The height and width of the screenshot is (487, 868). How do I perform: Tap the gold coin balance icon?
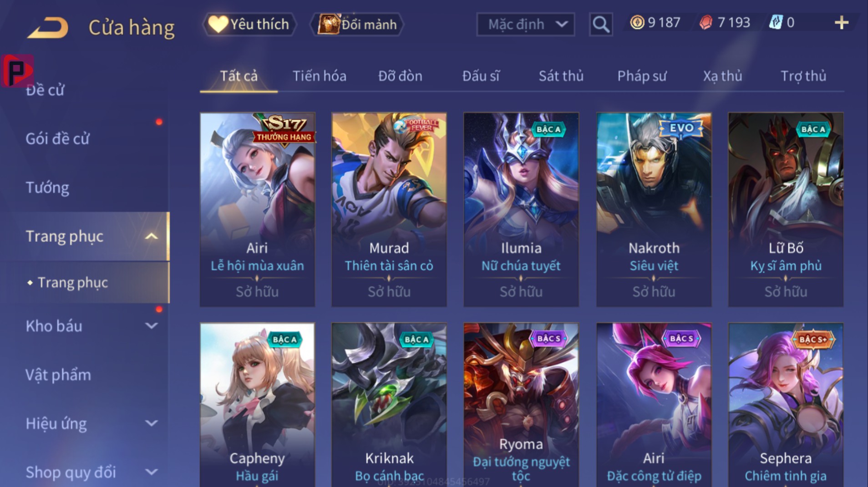pos(637,22)
